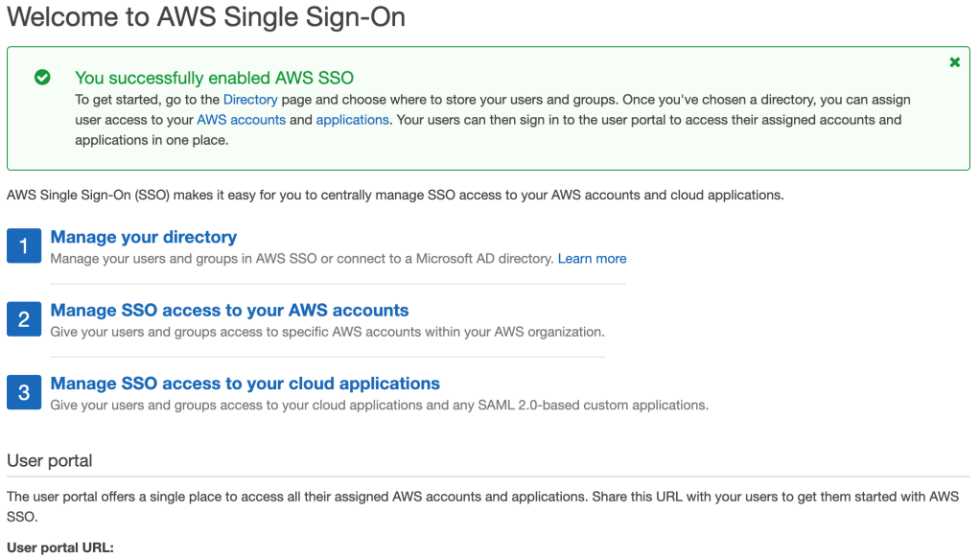Click the blue step 2 number badge

(x=24, y=319)
